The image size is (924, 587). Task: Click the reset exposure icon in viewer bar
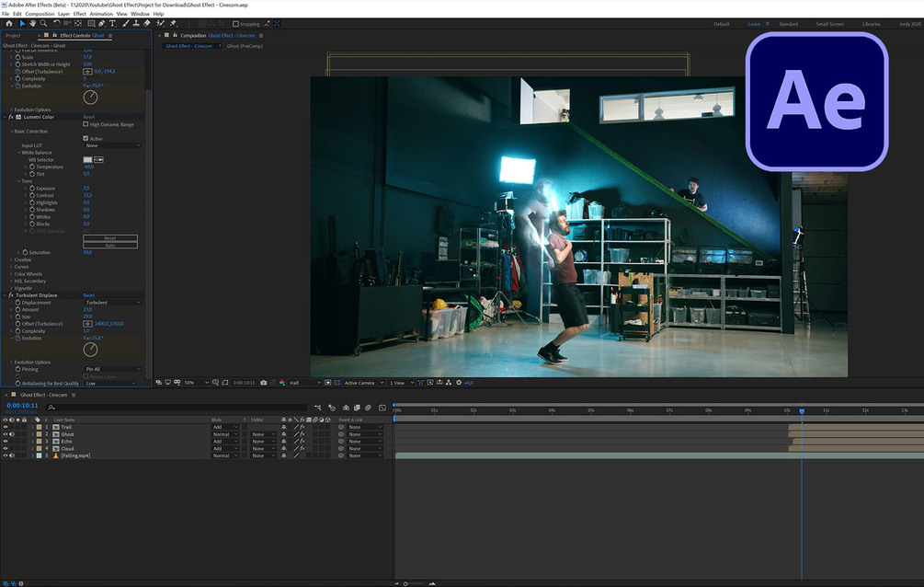point(459,383)
